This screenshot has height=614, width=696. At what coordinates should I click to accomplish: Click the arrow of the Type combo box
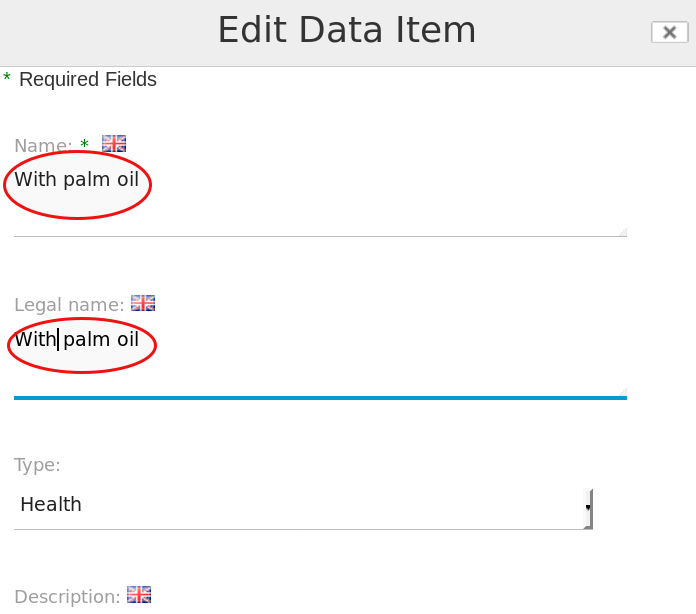[588, 508]
